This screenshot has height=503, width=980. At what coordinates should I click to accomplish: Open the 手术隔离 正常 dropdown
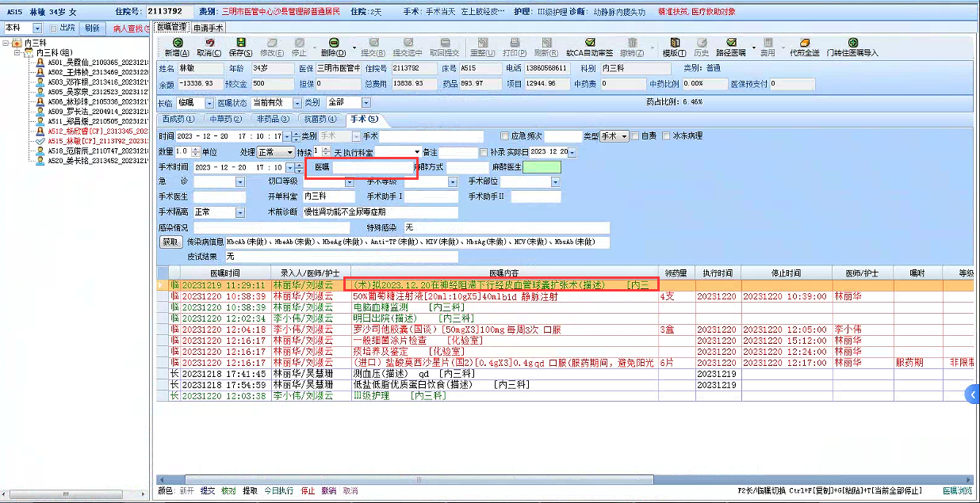click(240, 212)
